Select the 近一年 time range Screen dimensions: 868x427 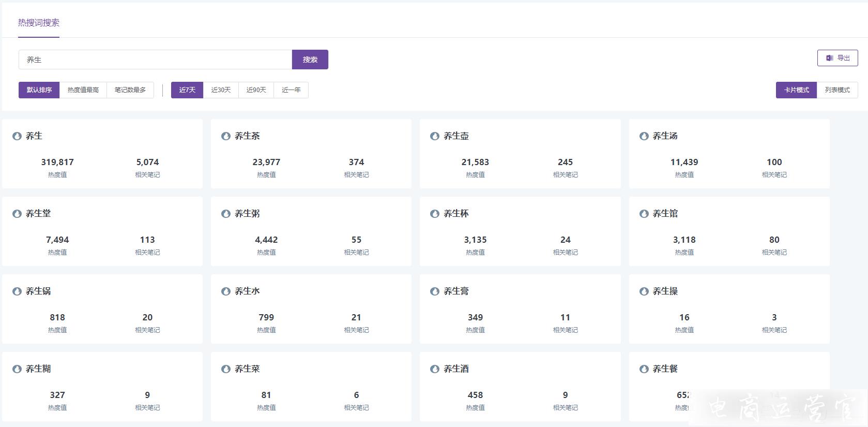point(291,90)
